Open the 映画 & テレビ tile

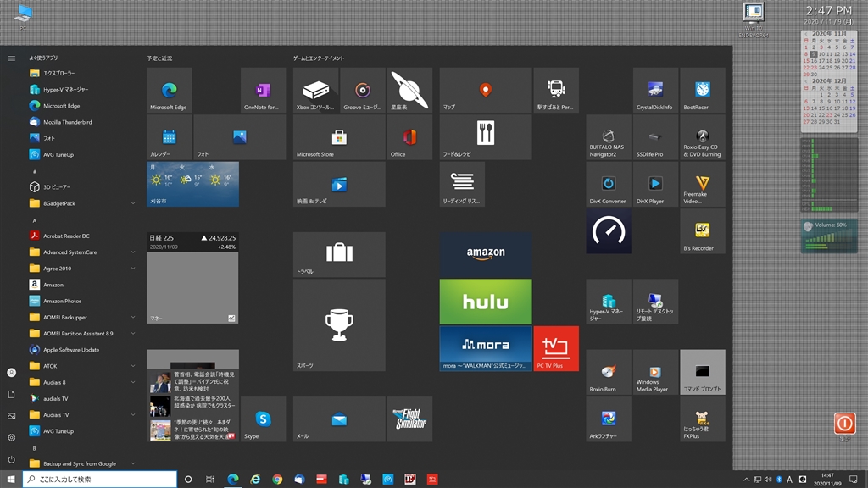339,184
